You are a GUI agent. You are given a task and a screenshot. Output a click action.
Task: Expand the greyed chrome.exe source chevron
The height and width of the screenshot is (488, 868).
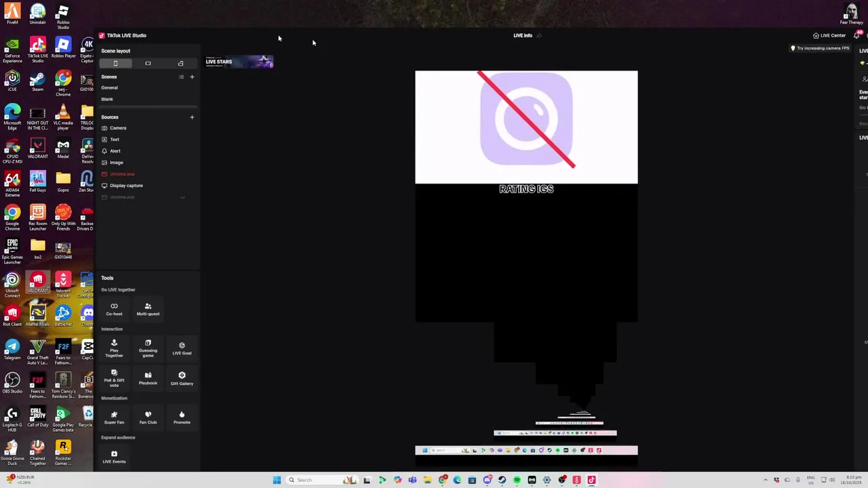(x=182, y=197)
